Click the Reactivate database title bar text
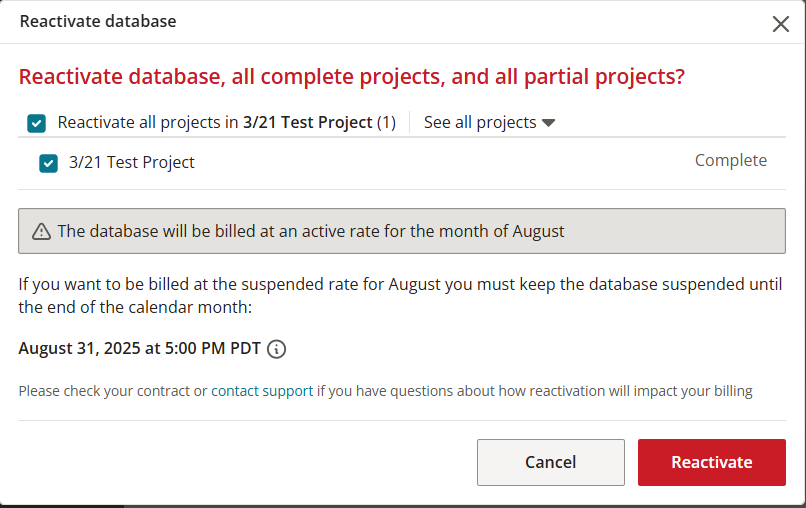Image resolution: width=806 pixels, height=508 pixels. click(98, 21)
